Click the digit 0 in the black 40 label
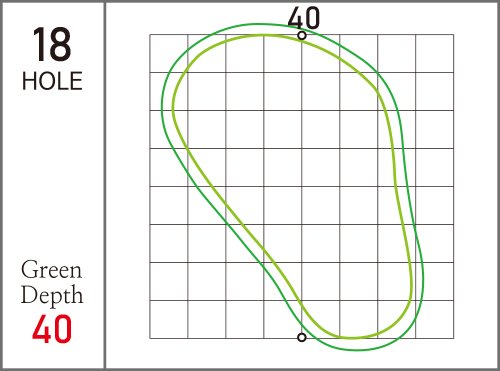 (x=313, y=18)
